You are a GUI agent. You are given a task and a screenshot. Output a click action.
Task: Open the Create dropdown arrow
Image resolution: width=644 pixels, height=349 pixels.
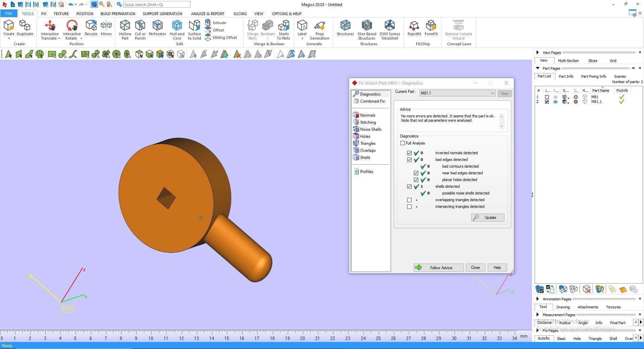(9, 39)
